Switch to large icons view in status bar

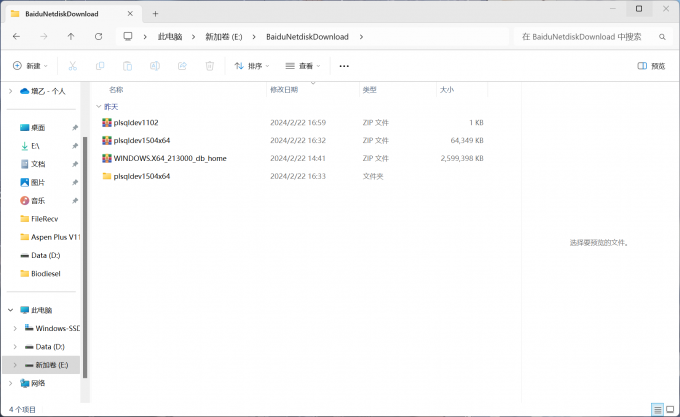pos(669,409)
